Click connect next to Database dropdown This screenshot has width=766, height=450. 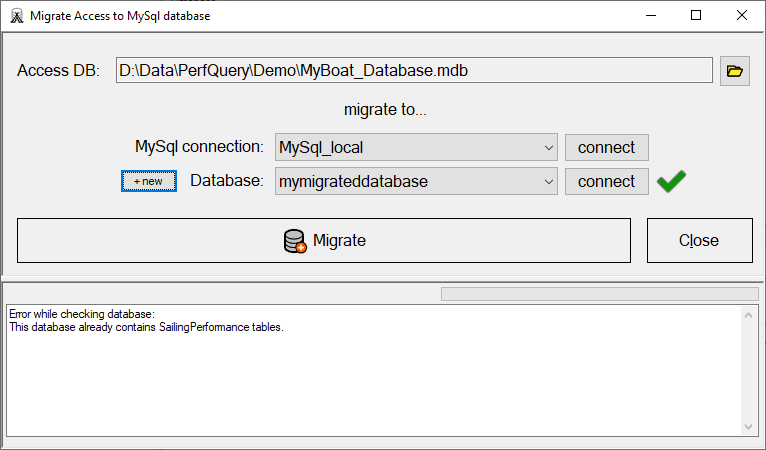(607, 182)
